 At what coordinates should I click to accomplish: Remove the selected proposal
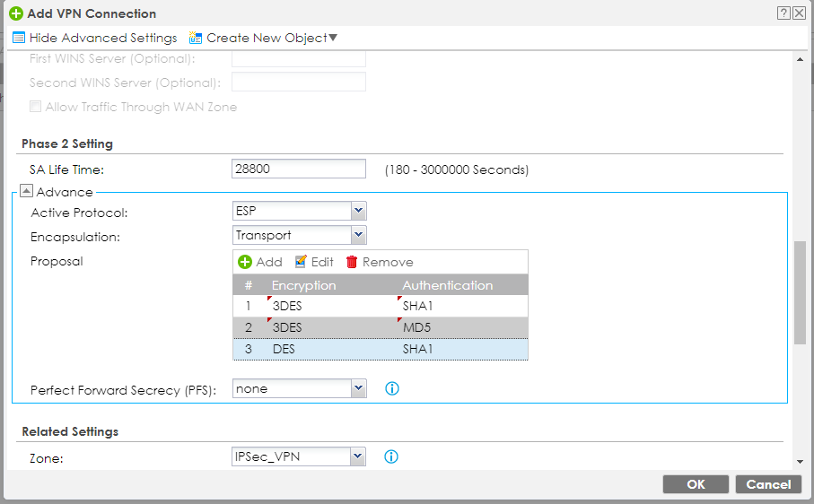click(x=380, y=262)
